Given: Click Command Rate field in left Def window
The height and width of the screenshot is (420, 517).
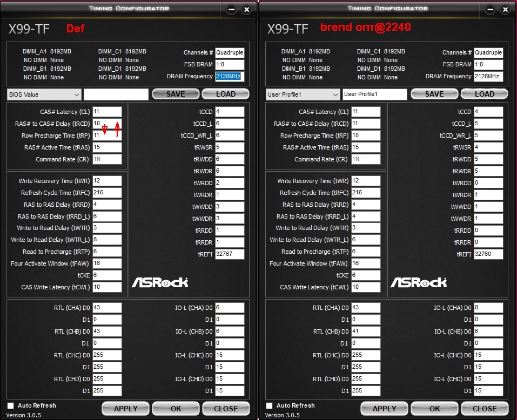Looking at the screenshot, I should click(107, 159).
